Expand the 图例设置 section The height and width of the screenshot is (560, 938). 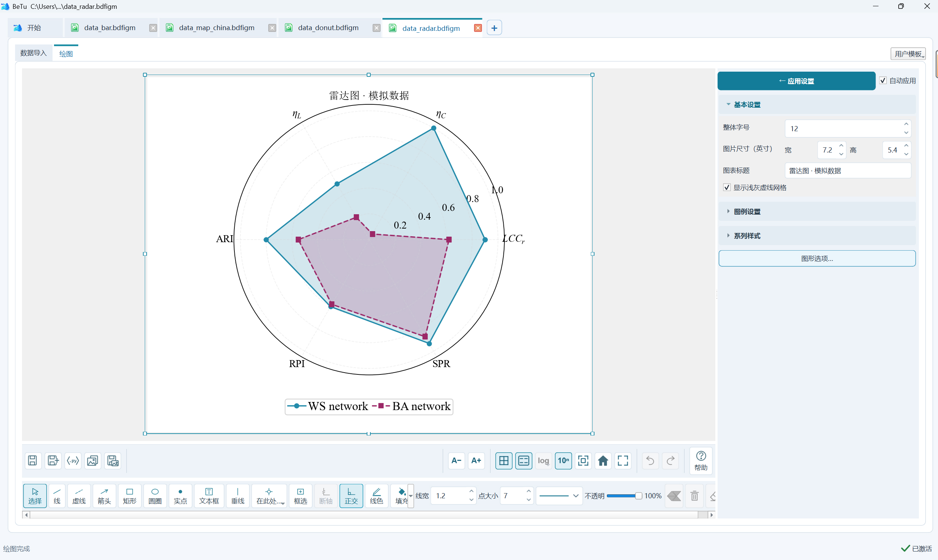(x=817, y=211)
